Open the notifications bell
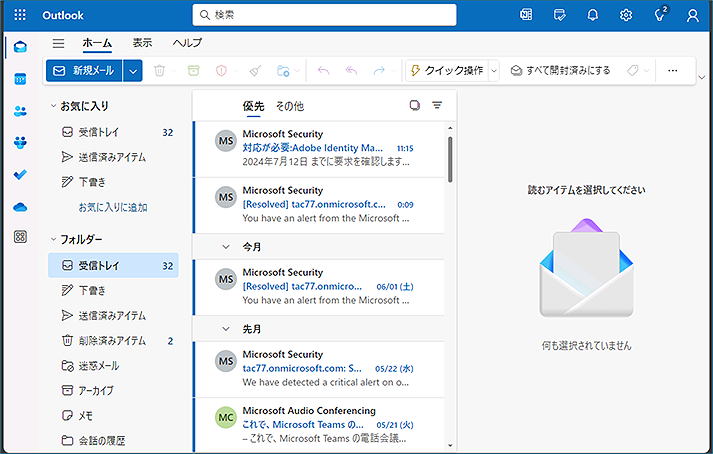 pyautogui.click(x=592, y=15)
